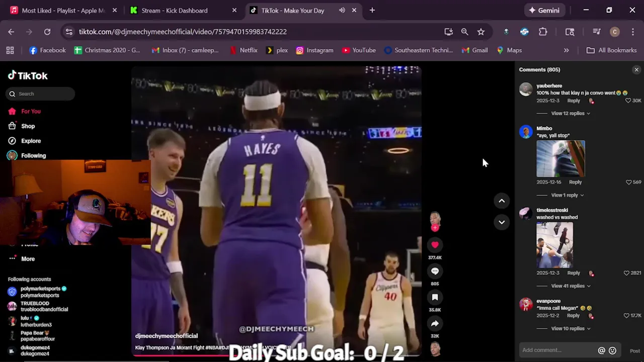The image size is (644, 362).
Task: Open Gemini in Chrome
Action: (x=544, y=10)
